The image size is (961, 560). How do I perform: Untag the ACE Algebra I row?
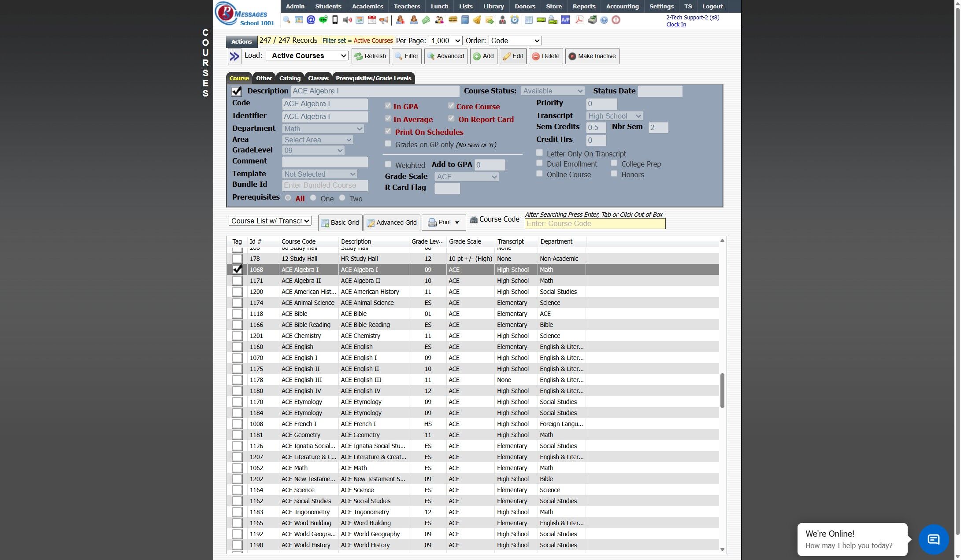click(x=237, y=269)
